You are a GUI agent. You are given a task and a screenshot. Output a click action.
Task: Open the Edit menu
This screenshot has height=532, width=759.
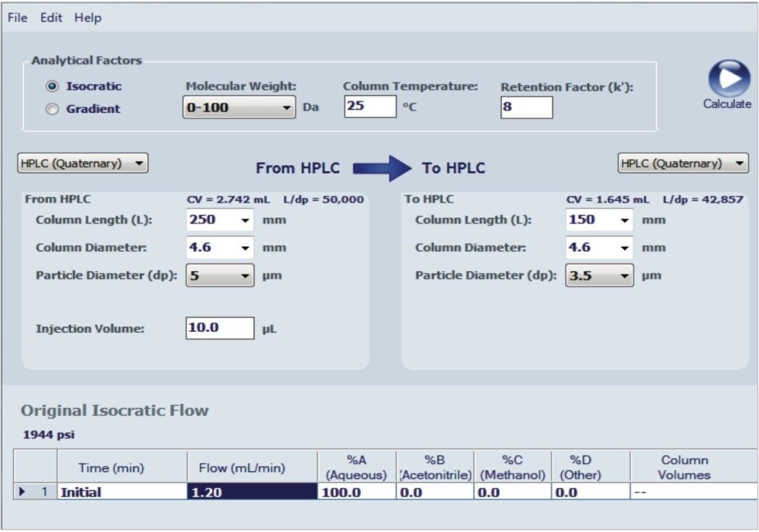50,17
